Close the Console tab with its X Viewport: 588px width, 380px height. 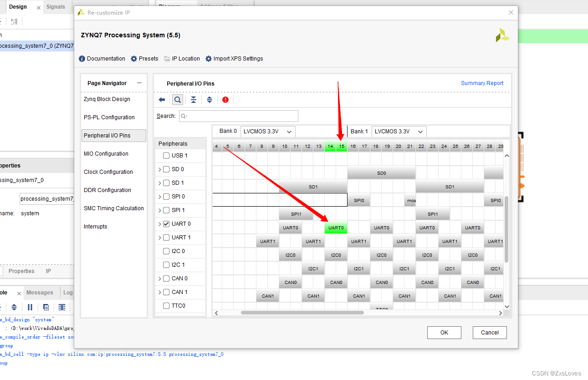point(19,294)
